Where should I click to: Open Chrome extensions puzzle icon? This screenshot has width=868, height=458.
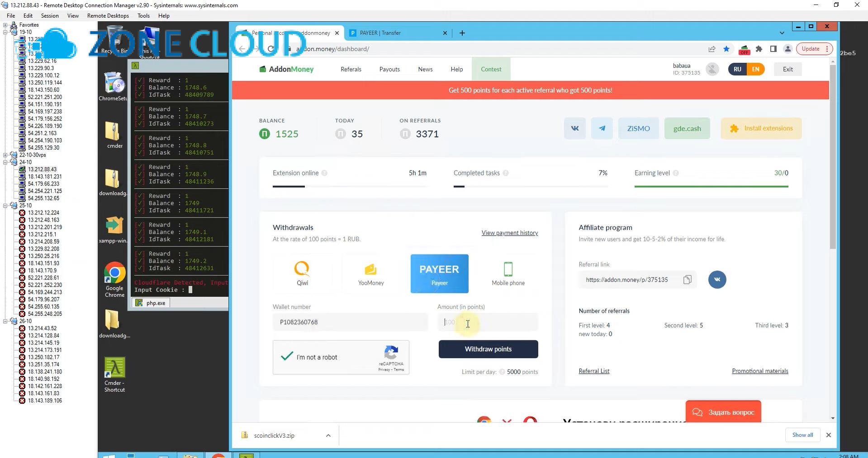759,49
